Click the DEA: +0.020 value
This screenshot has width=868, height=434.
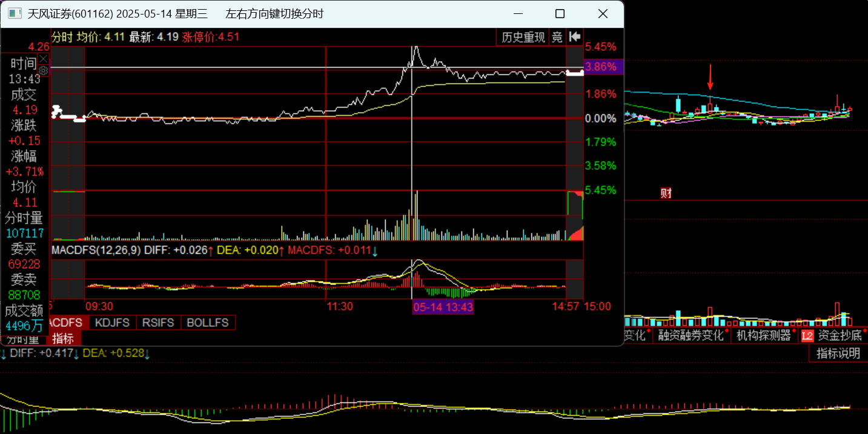point(247,250)
